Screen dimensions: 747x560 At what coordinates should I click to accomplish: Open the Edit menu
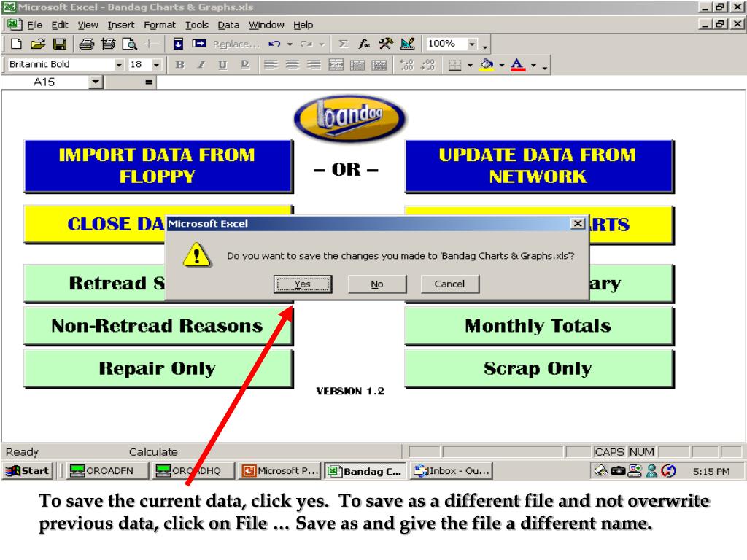pyautogui.click(x=60, y=25)
